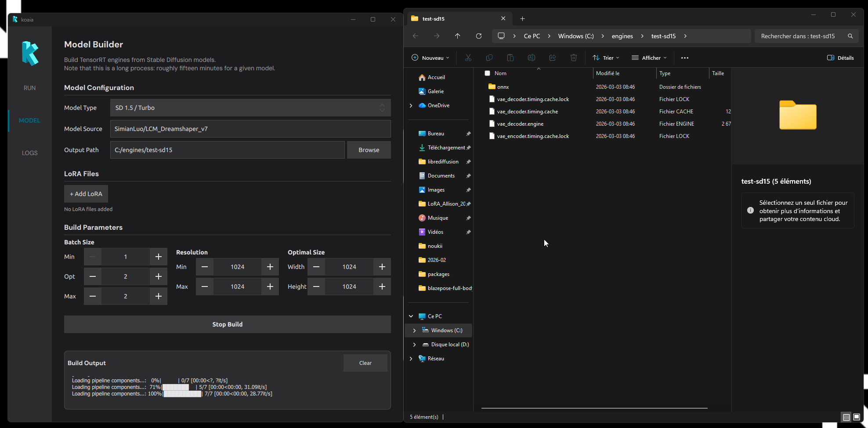Image resolution: width=868 pixels, height=428 pixels.
Task: Open the more options ellipsis menu
Action: coord(684,58)
